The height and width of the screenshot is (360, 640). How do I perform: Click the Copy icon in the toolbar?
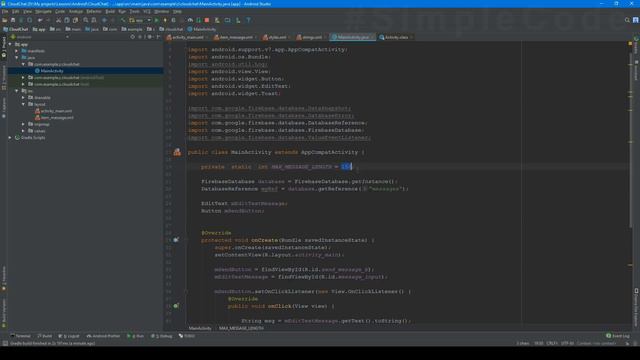(x=67, y=20)
